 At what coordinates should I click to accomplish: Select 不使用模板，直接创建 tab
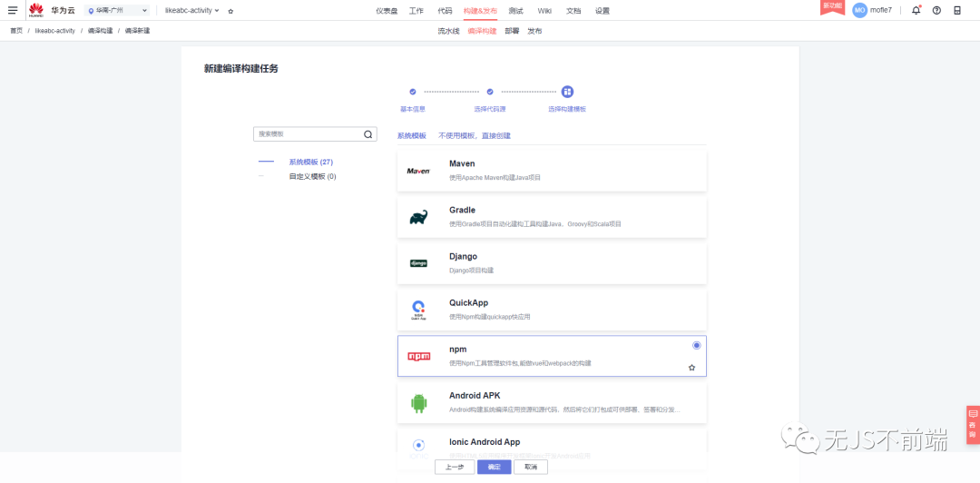(475, 136)
